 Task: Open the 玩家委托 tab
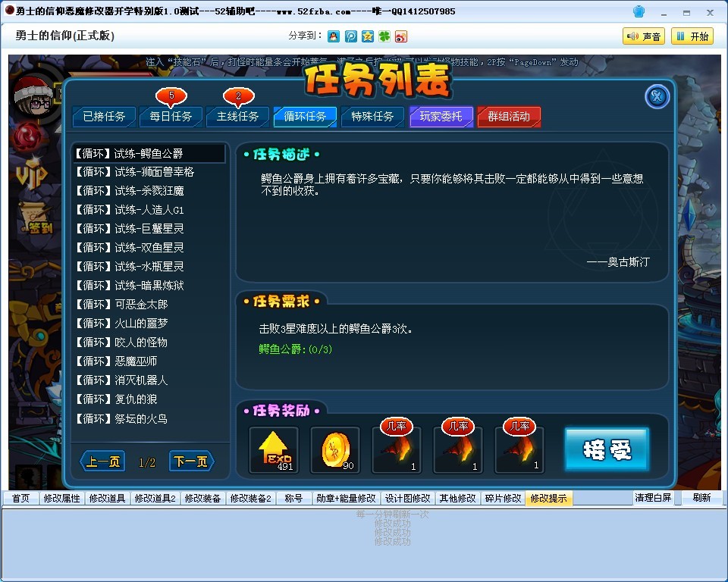tap(441, 117)
